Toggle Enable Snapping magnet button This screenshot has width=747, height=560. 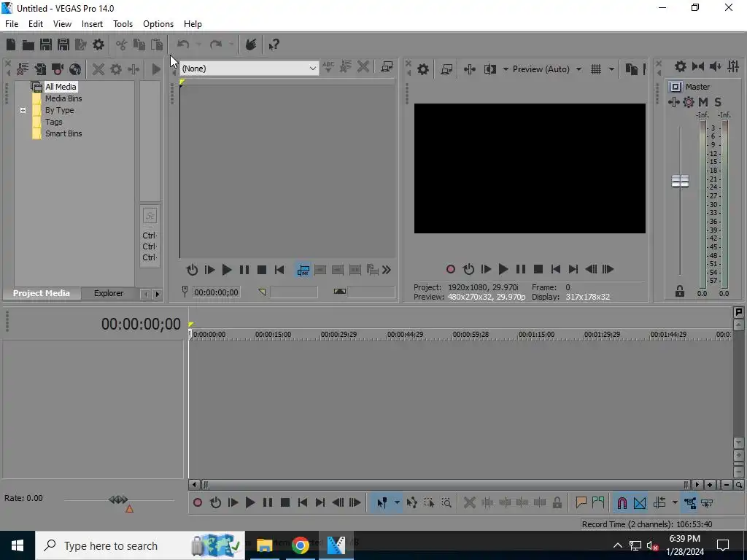click(x=622, y=503)
